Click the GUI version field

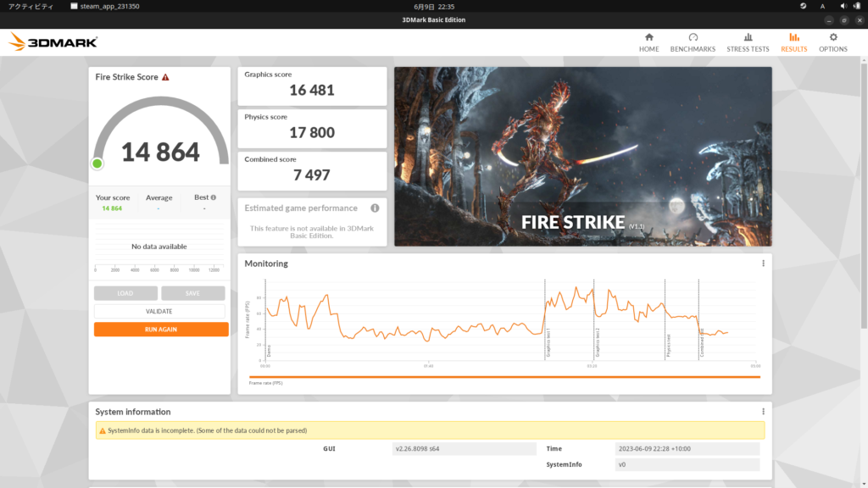pyautogui.click(x=464, y=449)
